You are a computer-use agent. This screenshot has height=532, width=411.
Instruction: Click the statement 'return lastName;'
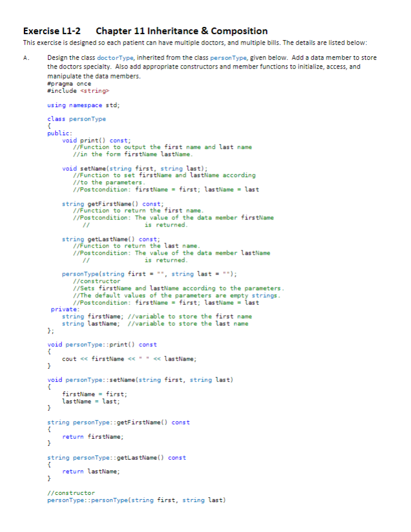91,472
